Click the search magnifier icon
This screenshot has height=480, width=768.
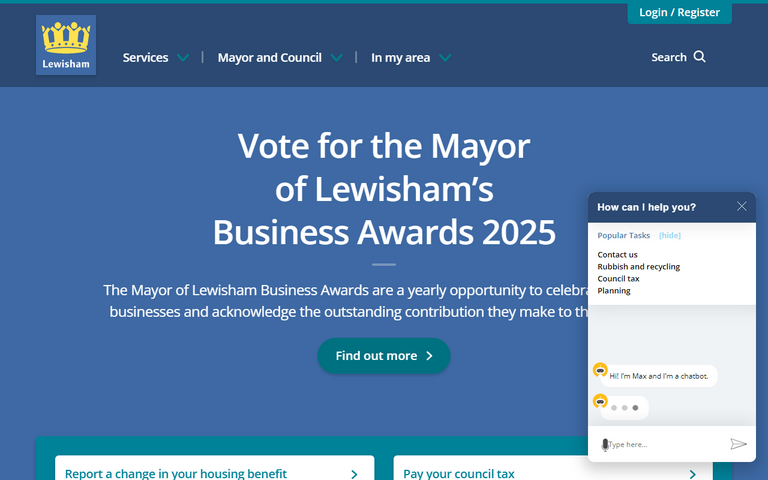[700, 57]
